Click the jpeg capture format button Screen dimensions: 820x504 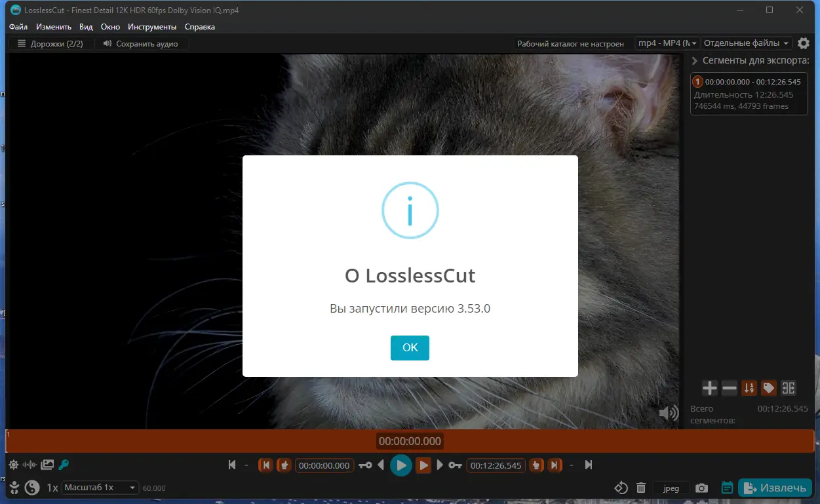[671, 488]
